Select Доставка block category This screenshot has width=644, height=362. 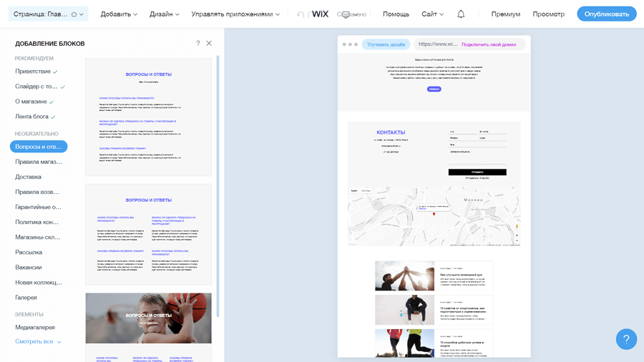click(x=29, y=177)
